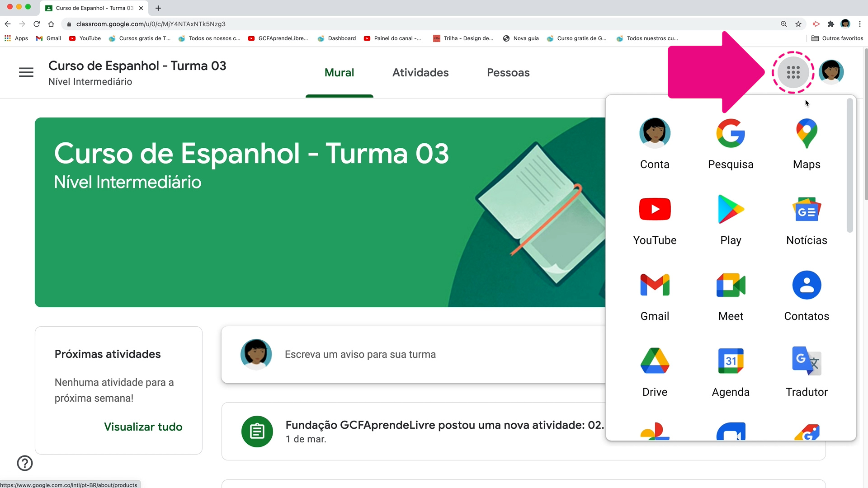This screenshot has height=488, width=868.
Task: Click Escreva um aviso input field
Action: click(360, 354)
